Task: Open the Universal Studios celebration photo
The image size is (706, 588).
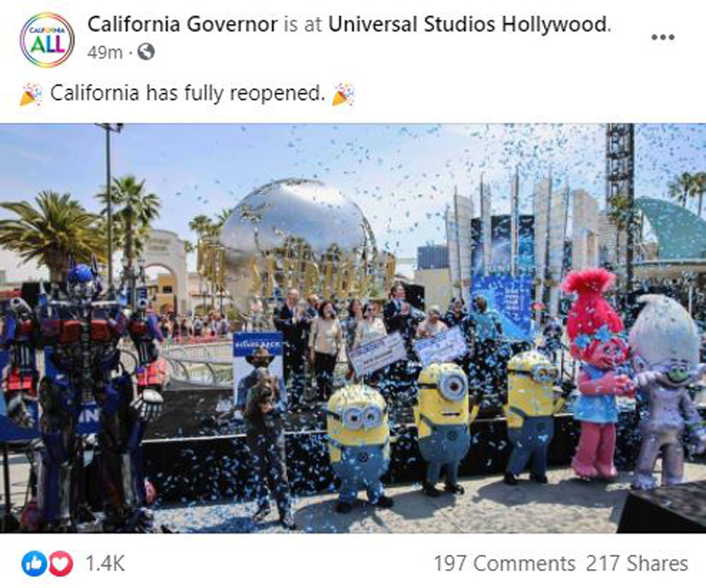Action: [353, 328]
